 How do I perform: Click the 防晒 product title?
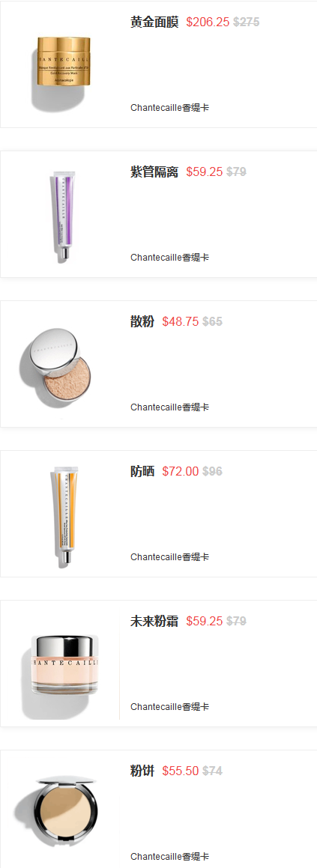(142, 471)
